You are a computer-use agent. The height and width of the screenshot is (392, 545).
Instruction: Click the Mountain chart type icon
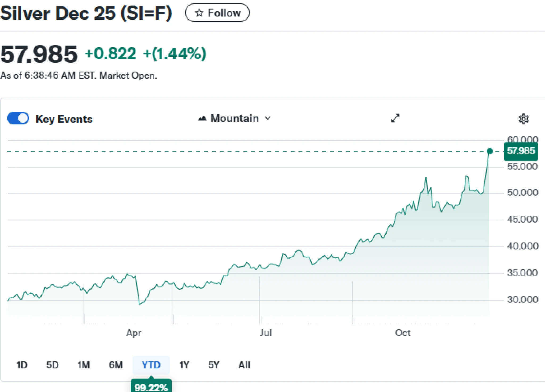202,119
